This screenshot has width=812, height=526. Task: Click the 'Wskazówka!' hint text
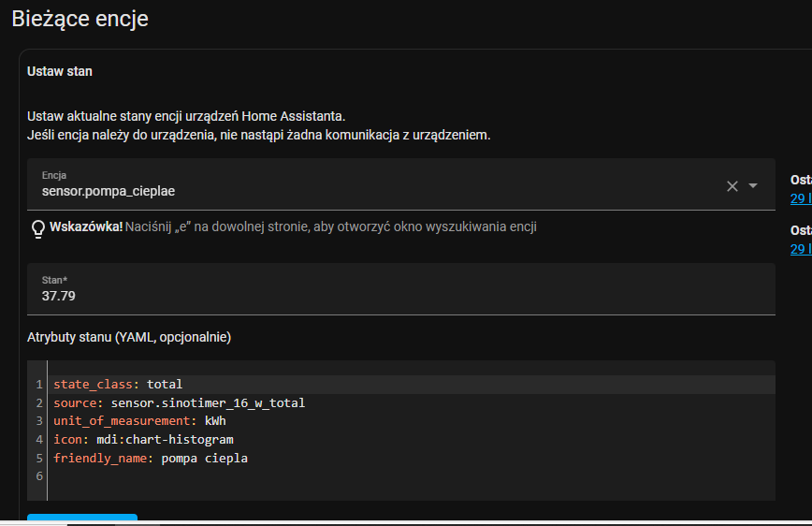point(86,227)
